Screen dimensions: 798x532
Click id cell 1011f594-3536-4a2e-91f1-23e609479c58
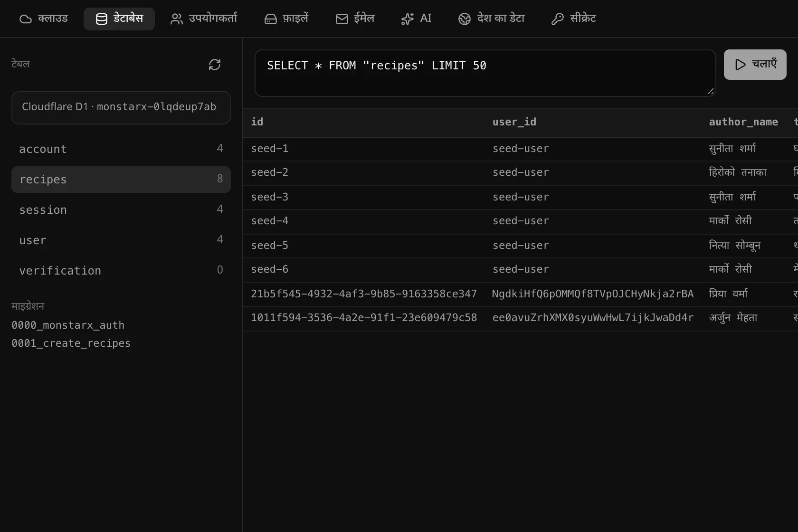[364, 318]
